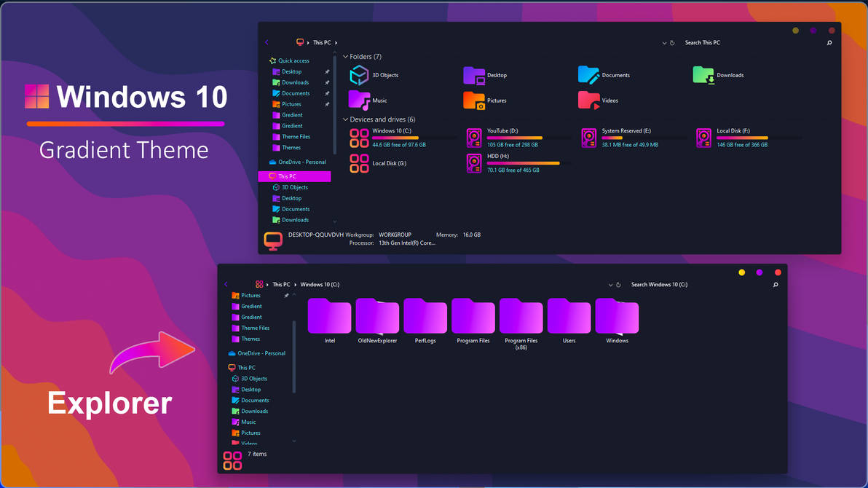Select OneDrive - Personal in bottom window sidebar
This screenshot has height=488, width=868.
[257, 353]
